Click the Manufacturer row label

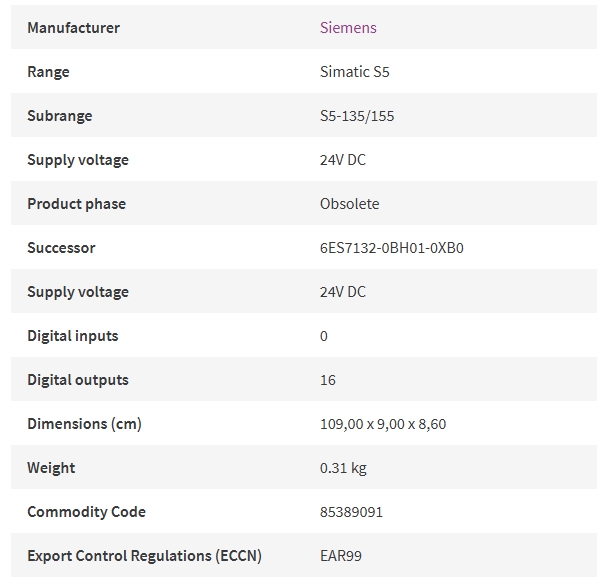coord(73,28)
